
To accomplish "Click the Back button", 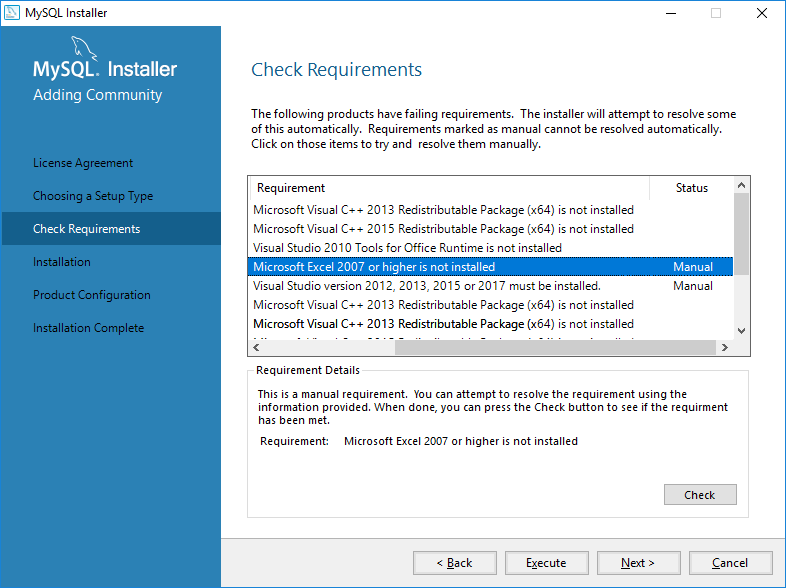I will pyautogui.click(x=455, y=563).
